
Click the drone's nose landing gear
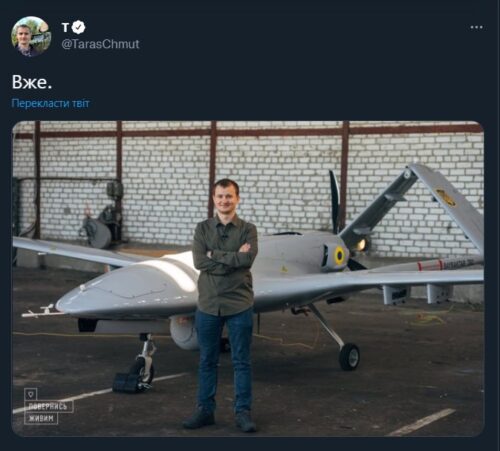pos(142,362)
